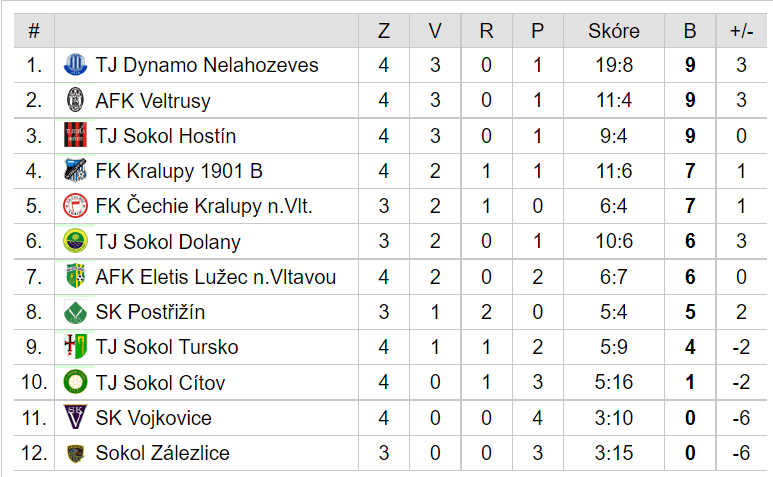Click the Z matches-played column header
Image resolution: width=773 pixels, height=477 pixels.
coord(384,31)
